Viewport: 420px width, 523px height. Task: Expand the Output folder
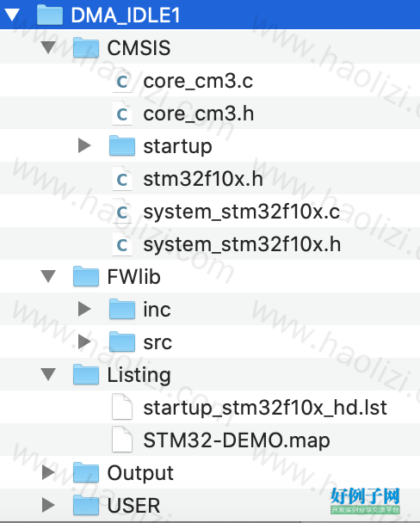[49, 472]
